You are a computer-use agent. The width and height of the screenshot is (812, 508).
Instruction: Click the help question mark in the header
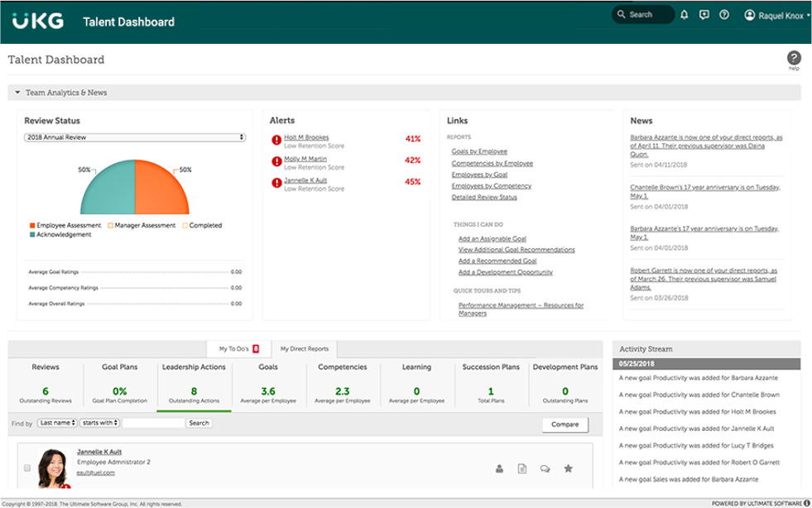tap(724, 14)
